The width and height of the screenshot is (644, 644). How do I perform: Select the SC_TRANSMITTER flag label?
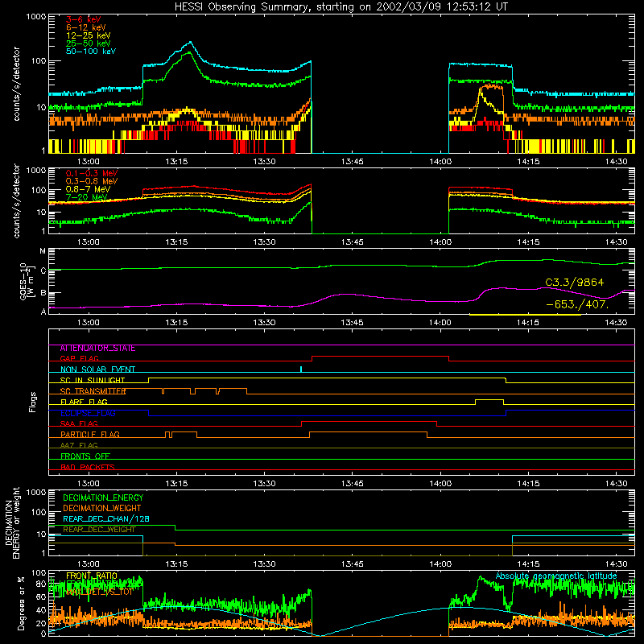[x=93, y=391]
